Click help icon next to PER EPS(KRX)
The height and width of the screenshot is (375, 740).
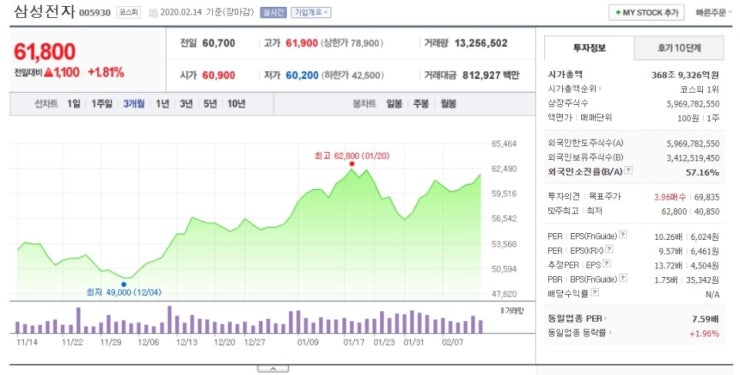609,249
